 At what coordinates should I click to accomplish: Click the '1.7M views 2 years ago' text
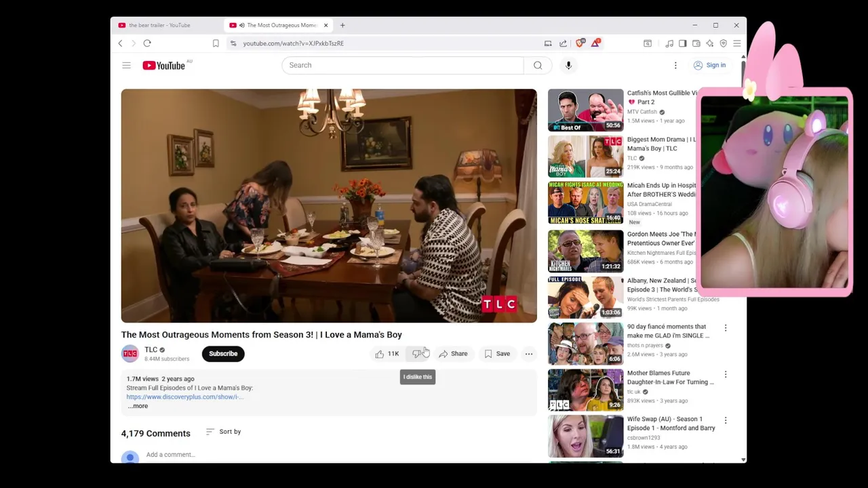[160, 379]
